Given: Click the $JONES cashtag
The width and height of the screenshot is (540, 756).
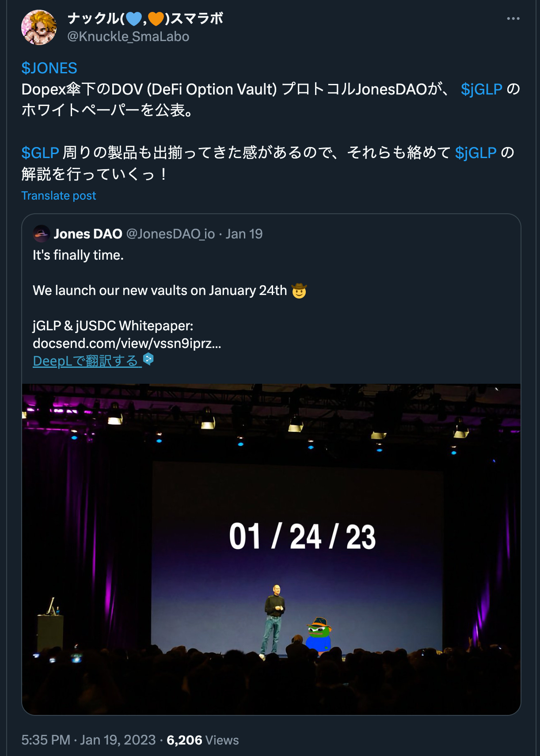Looking at the screenshot, I should (x=49, y=68).
